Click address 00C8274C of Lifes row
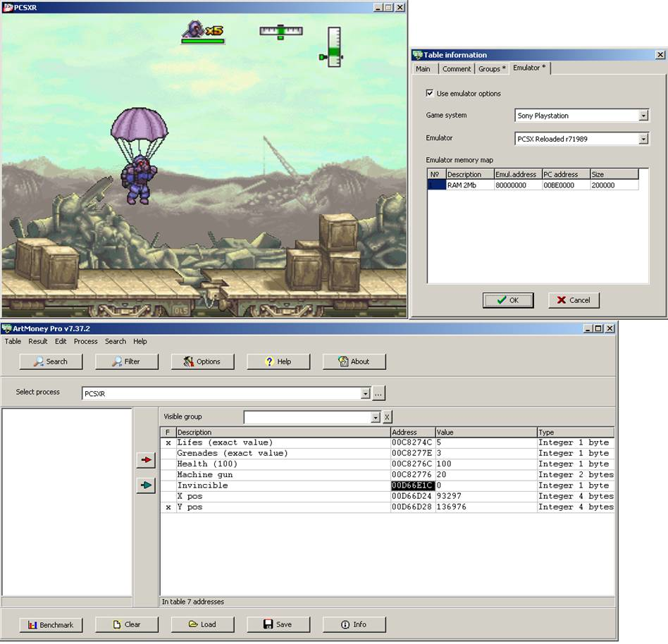668x644 pixels. tap(412, 443)
